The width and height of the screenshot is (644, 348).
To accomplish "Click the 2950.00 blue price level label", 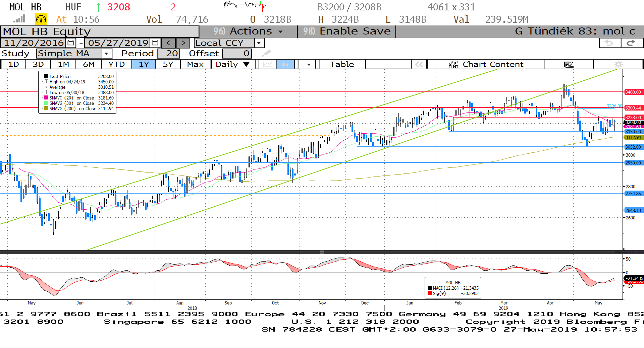I will point(633,163).
